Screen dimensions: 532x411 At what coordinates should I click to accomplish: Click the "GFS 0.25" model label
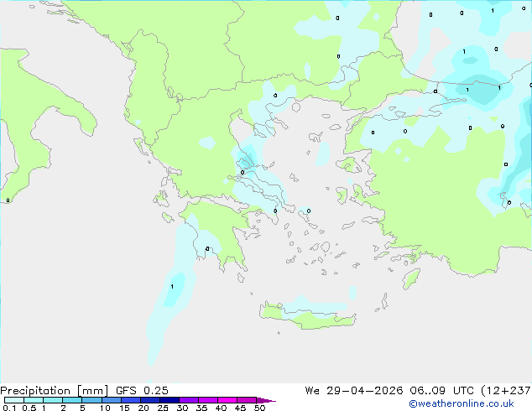point(142,391)
